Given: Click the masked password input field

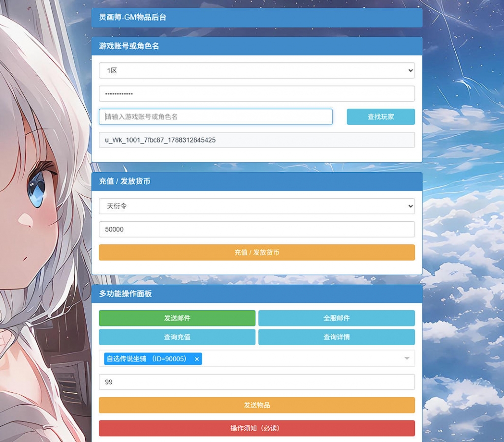Looking at the screenshot, I should pos(256,94).
